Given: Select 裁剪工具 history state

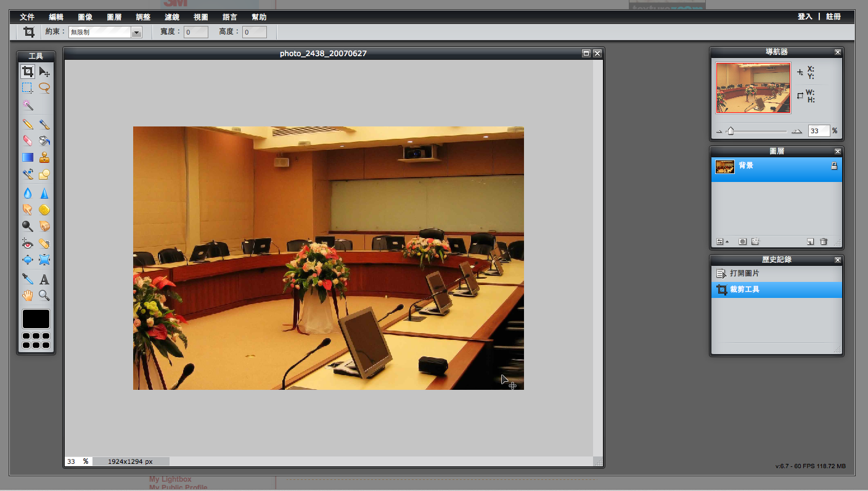Looking at the screenshot, I should tap(777, 289).
